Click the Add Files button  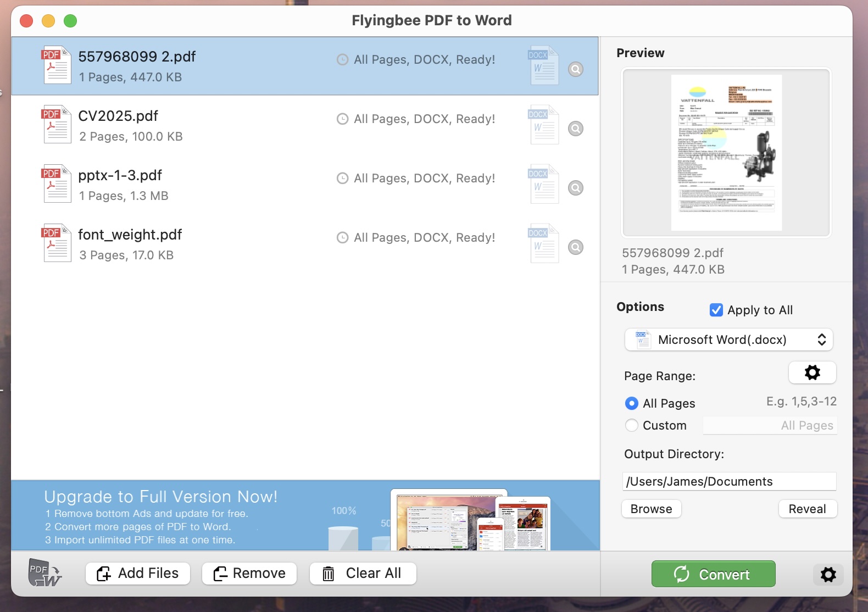pyautogui.click(x=138, y=574)
